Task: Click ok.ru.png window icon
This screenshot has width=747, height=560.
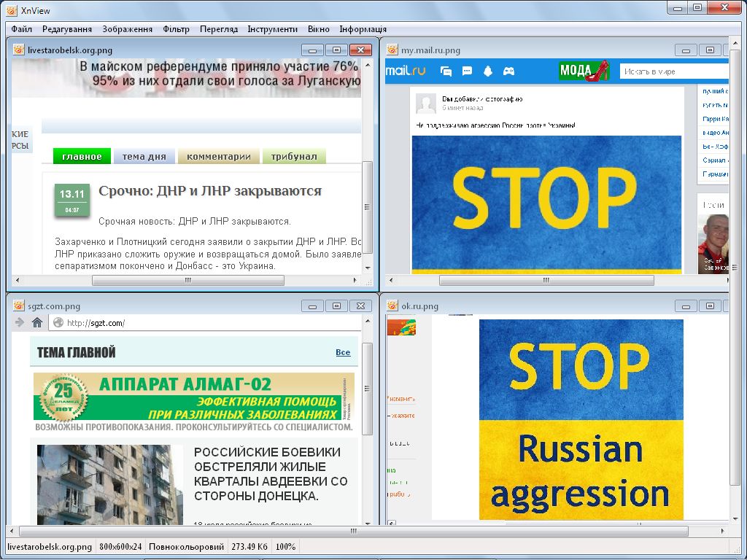Action: (392, 306)
